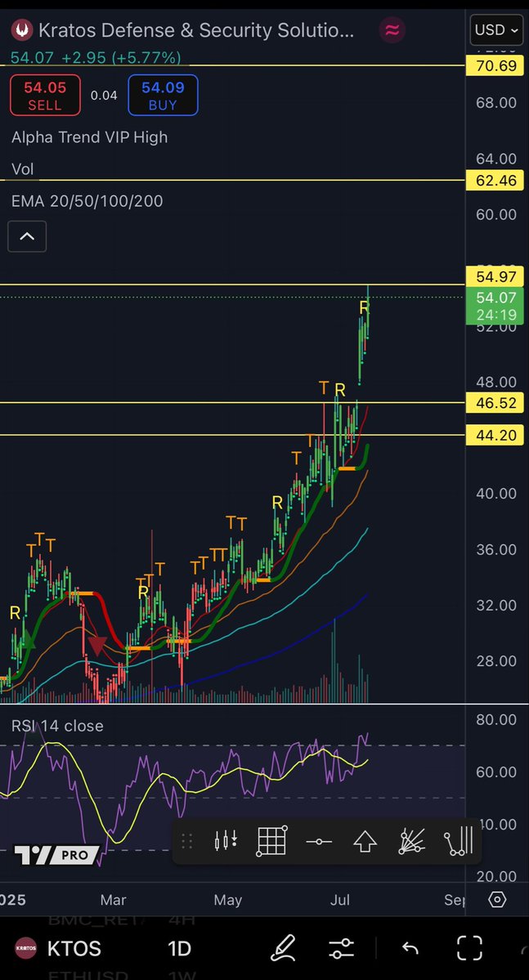
Task: Tap the 60.00 RSI scale label
Action: (496, 772)
